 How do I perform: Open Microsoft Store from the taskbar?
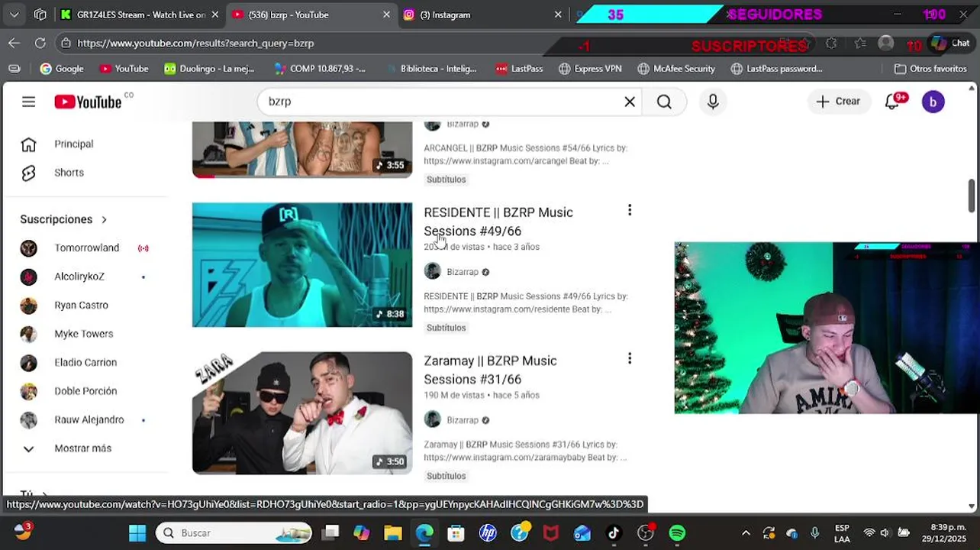(456, 533)
